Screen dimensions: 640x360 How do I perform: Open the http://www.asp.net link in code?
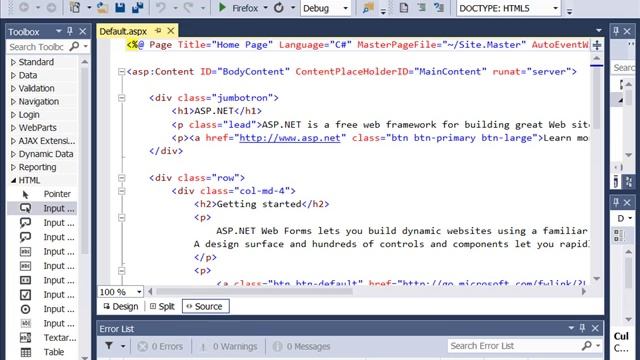pos(289,138)
